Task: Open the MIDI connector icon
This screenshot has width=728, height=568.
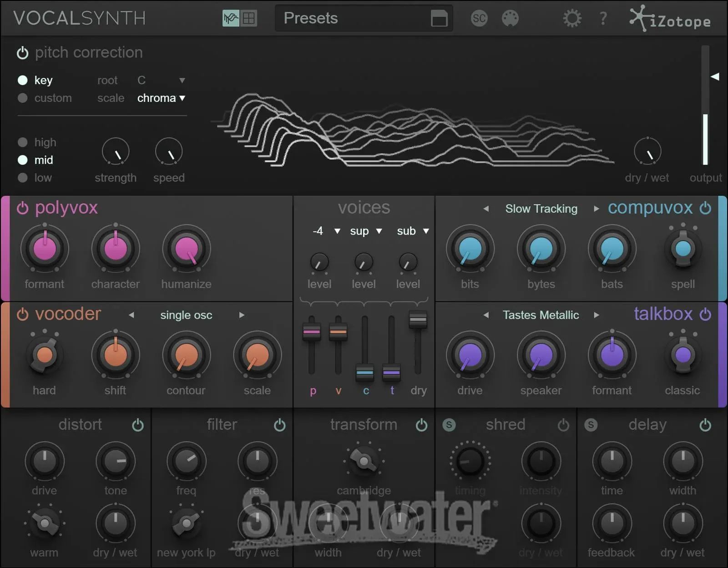Action: (510, 18)
